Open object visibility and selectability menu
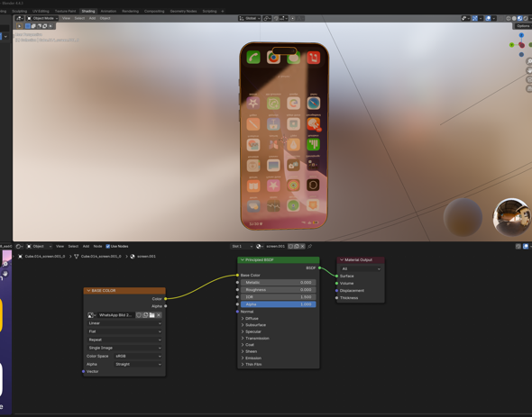 pyautogui.click(x=465, y=18)
